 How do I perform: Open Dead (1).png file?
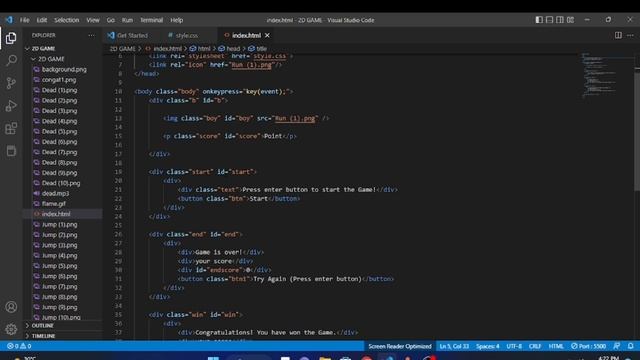tap(59, 90)
